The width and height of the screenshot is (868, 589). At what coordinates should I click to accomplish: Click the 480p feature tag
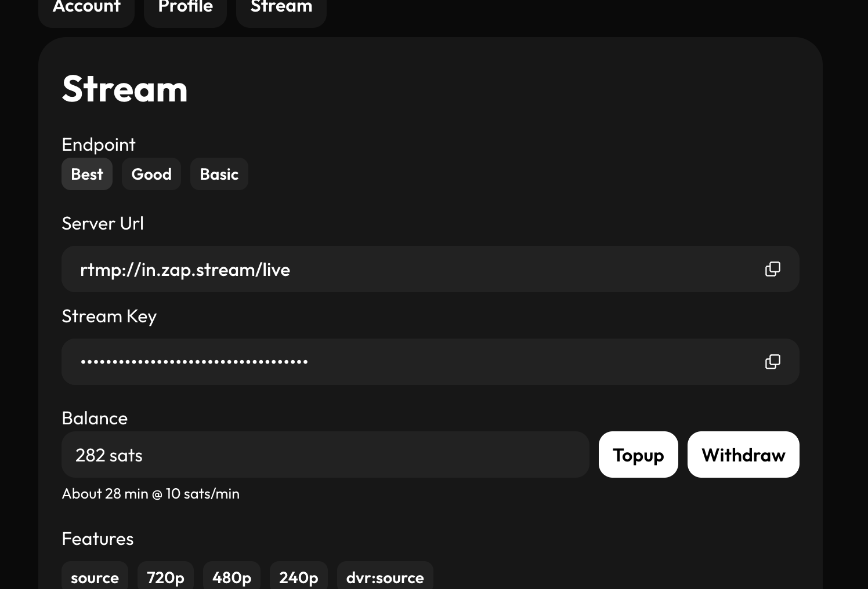coord(232,577)
